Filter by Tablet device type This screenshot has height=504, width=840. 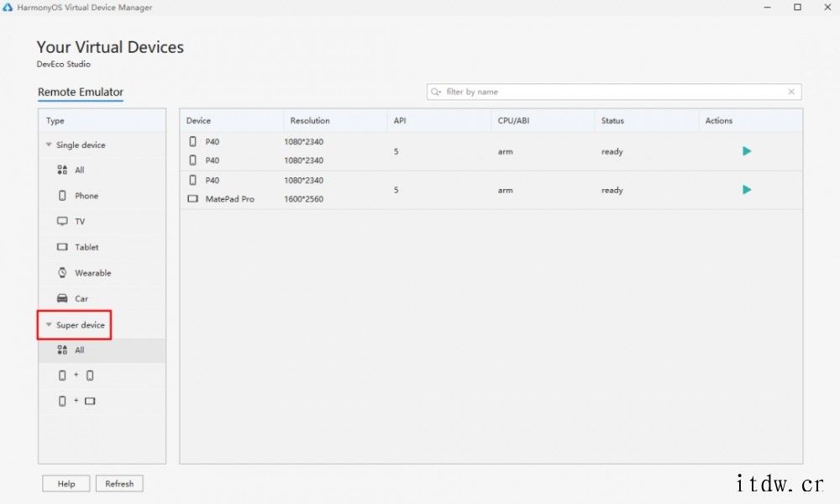click(102, 248)
